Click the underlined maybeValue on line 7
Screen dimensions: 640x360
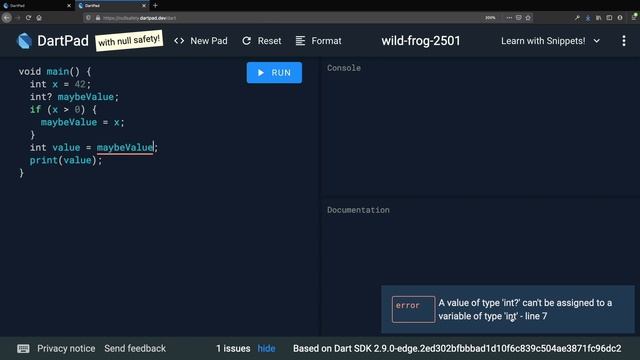point(125,147)
